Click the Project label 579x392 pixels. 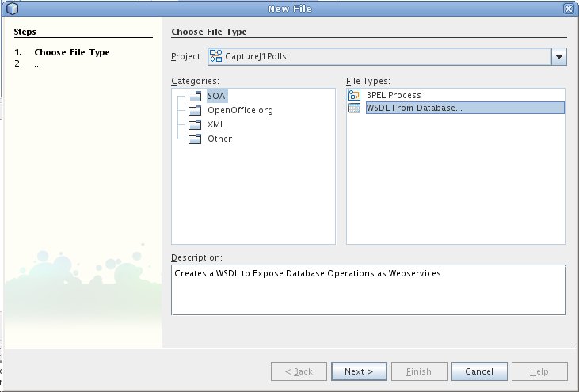pyautogui.click(x=187, y=56)
